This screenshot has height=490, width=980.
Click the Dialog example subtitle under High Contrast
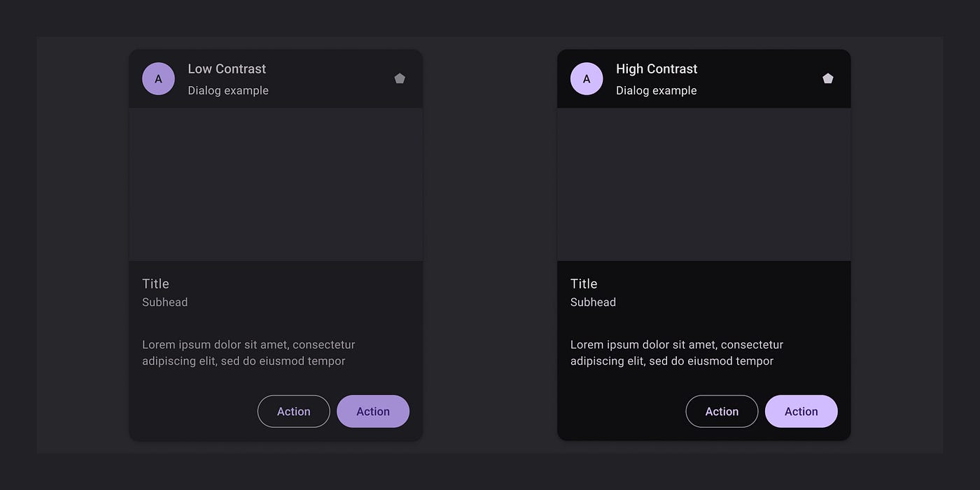tap(657, 90)
